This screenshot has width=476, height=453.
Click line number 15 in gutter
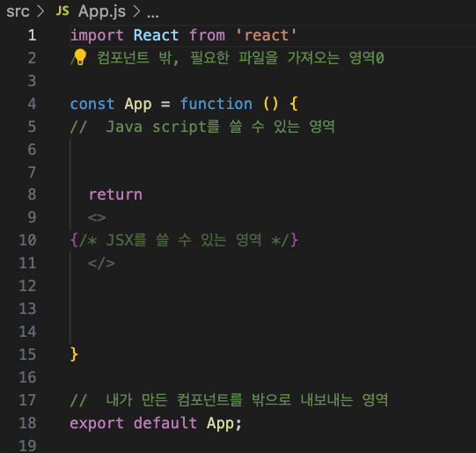27,354
